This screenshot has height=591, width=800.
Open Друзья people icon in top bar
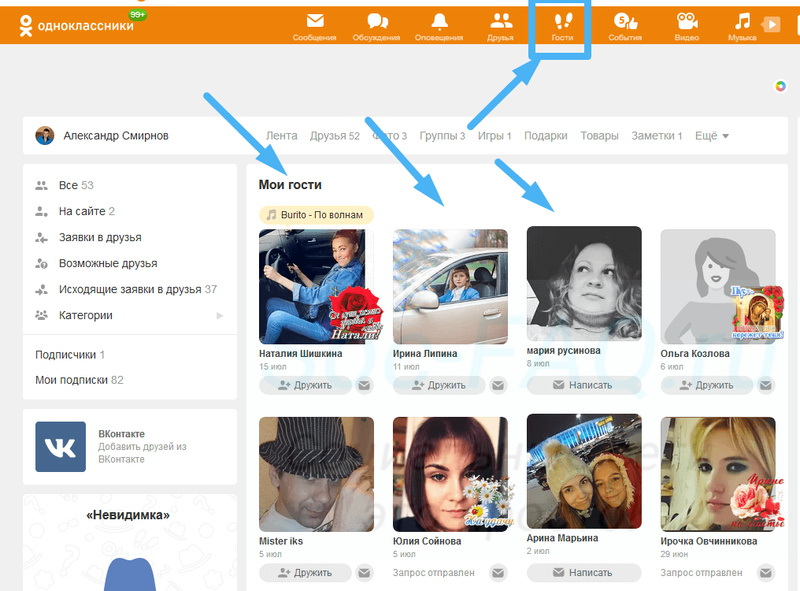pos(501,21)
